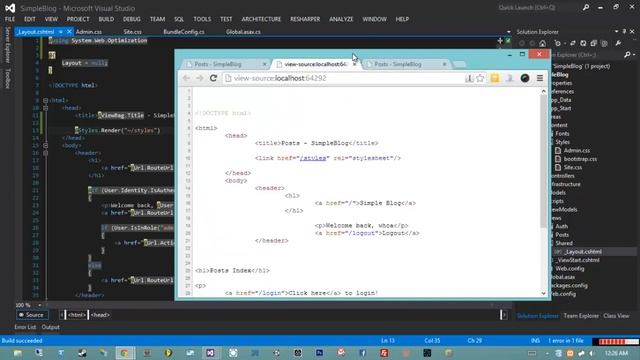Reload the page in the browser window
Screen dimensions: 640x360
[213, 78]
